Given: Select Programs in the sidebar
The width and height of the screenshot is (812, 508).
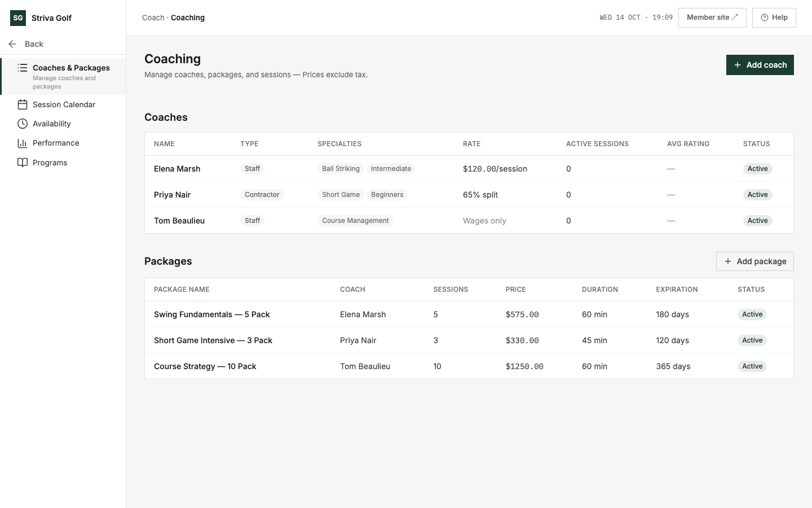Looking at the screenshot, I should point(63,163).
